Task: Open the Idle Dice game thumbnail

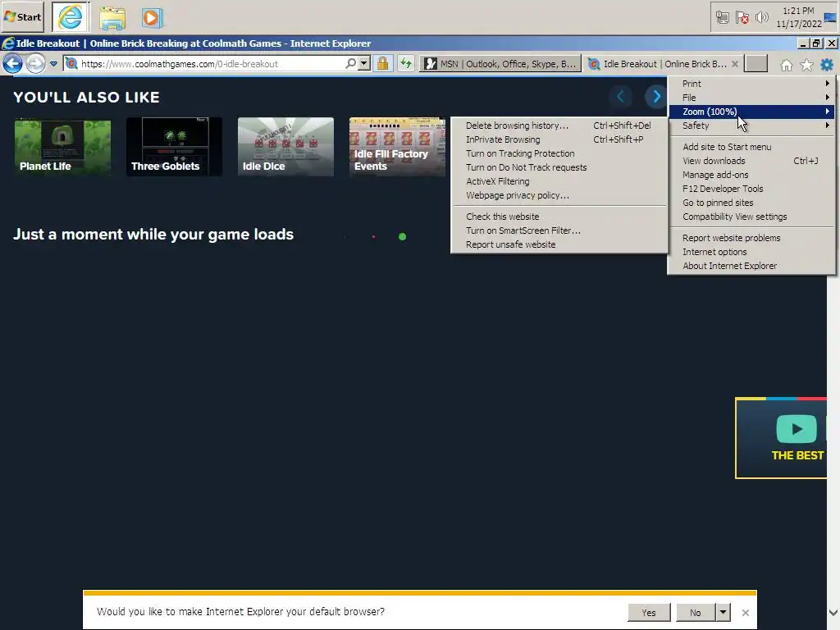Action: [x=285, y=147]
